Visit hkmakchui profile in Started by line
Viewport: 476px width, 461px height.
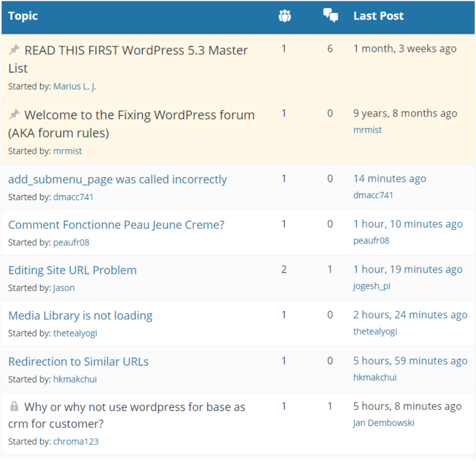[75, 379]
